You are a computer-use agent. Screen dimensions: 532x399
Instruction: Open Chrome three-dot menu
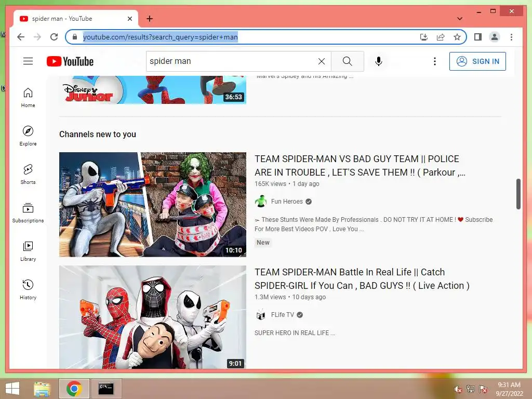click(511, 37)
